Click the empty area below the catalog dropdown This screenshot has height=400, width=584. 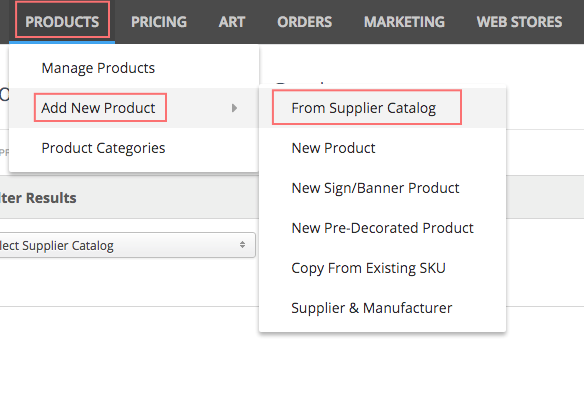[x=129, y=282]
